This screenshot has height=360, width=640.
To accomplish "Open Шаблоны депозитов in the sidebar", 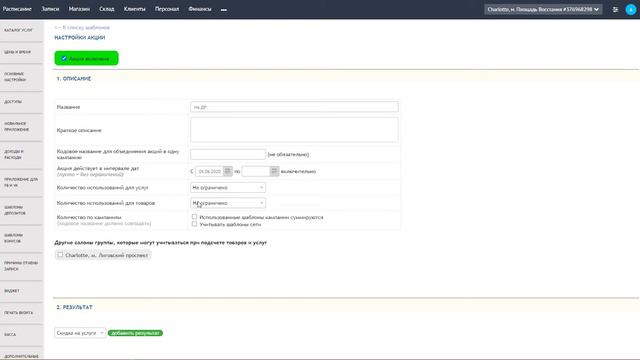I will pyautogui.click(x=21, y=211).
